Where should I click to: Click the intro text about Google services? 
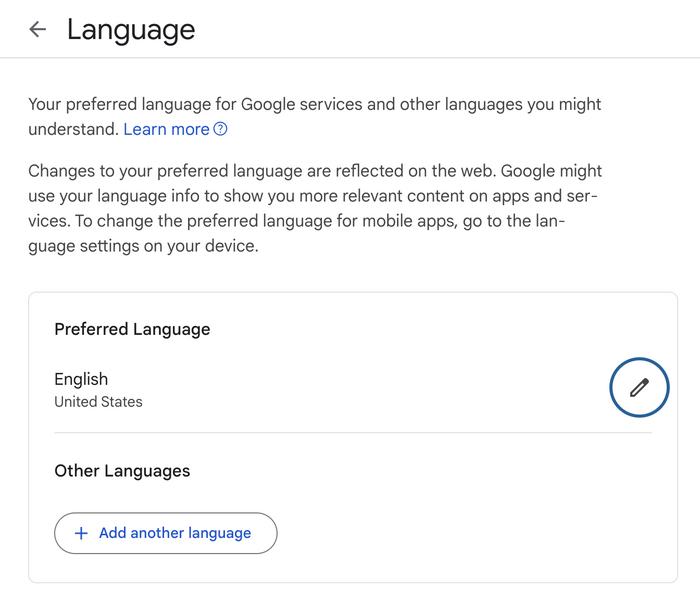point(314,105)
